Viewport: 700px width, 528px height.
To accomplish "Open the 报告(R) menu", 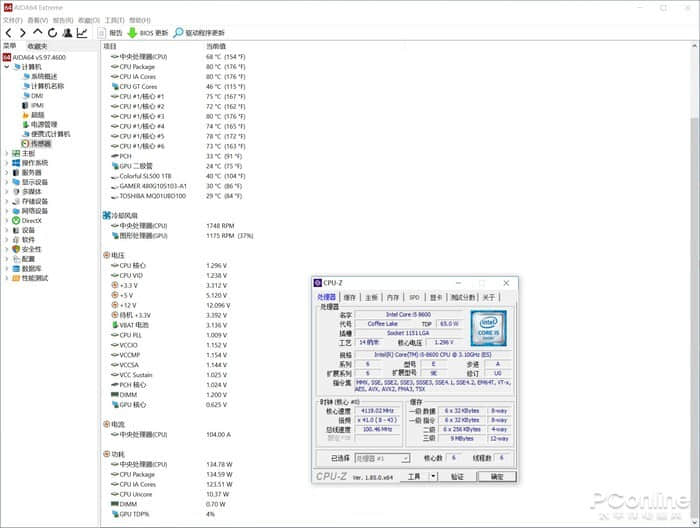I will click(x=63, y=20).
